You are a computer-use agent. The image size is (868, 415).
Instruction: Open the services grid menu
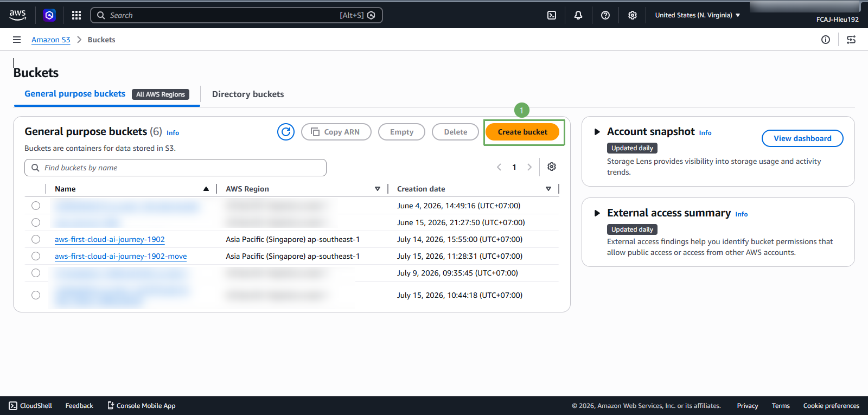76,15
